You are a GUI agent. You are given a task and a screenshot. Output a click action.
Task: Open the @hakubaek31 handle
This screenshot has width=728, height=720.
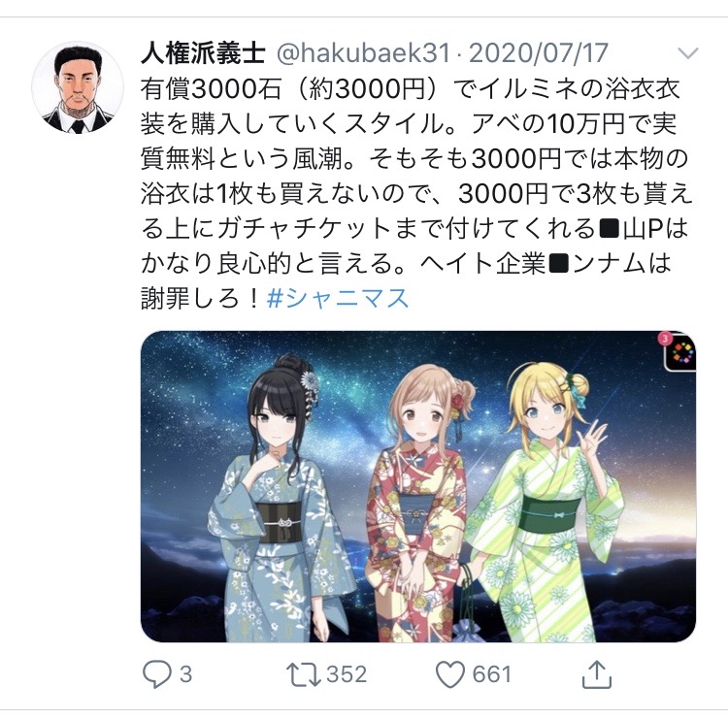363,53
